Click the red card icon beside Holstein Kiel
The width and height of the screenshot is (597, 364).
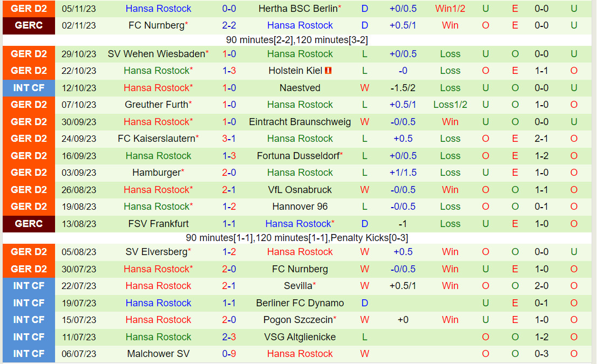point(329,71)
